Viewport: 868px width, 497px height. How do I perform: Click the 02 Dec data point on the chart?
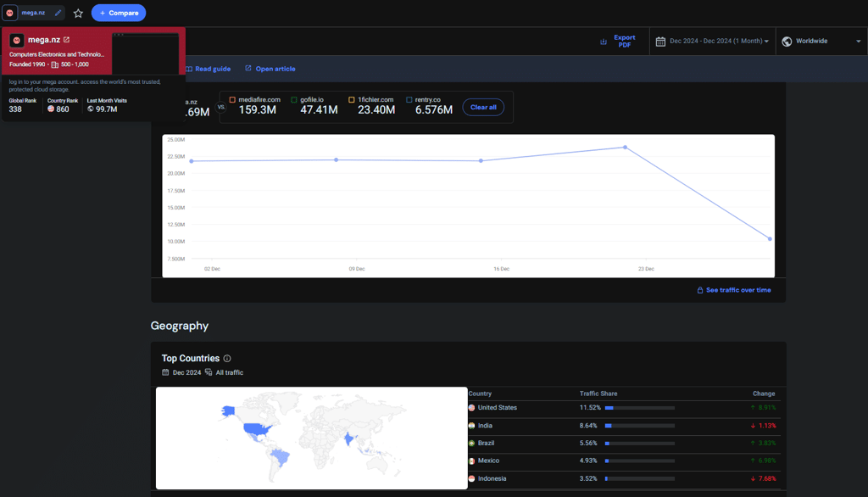pos(192,161)
